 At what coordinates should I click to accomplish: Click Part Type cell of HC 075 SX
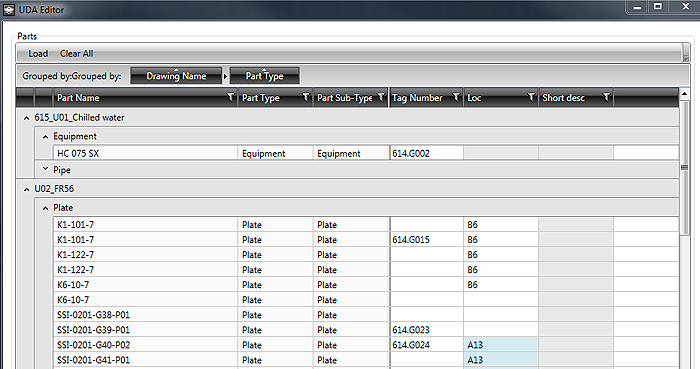tap(275, 153)
